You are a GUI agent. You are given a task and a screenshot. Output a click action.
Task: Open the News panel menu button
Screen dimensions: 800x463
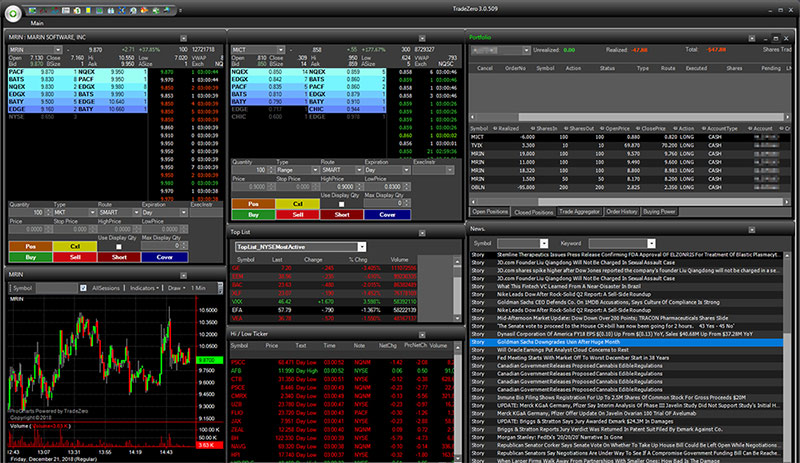pyautogui.click(x=752, y=230)
